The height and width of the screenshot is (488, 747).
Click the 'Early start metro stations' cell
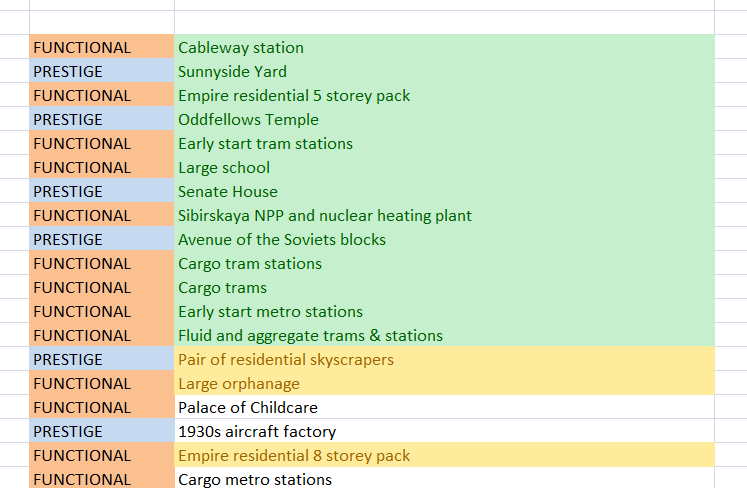click(270, 312)
